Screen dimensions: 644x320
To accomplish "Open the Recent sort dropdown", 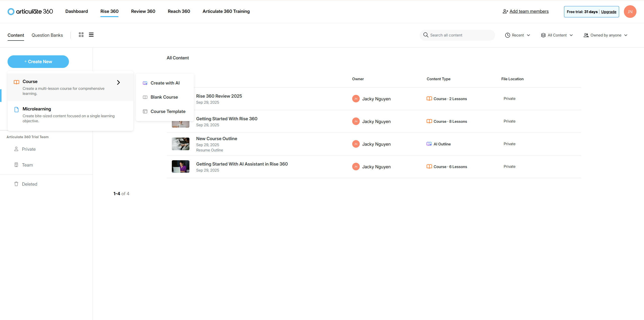I will pyautogui.click(x=517, y=35).
